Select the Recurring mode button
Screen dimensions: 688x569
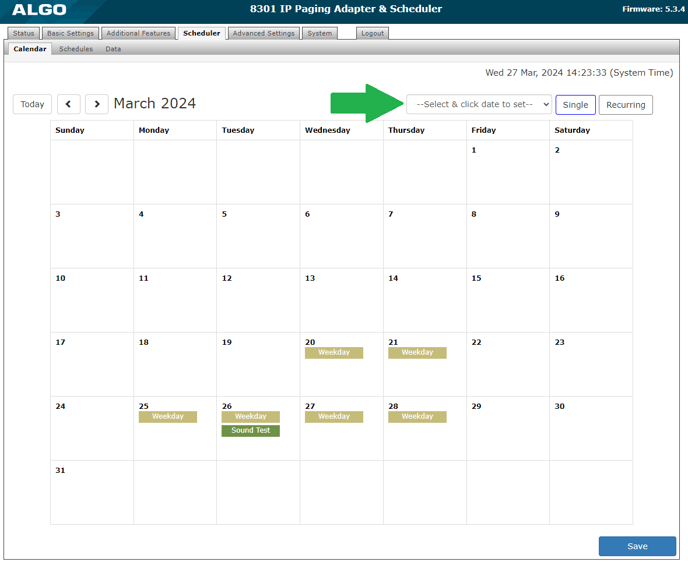point(625,104)
